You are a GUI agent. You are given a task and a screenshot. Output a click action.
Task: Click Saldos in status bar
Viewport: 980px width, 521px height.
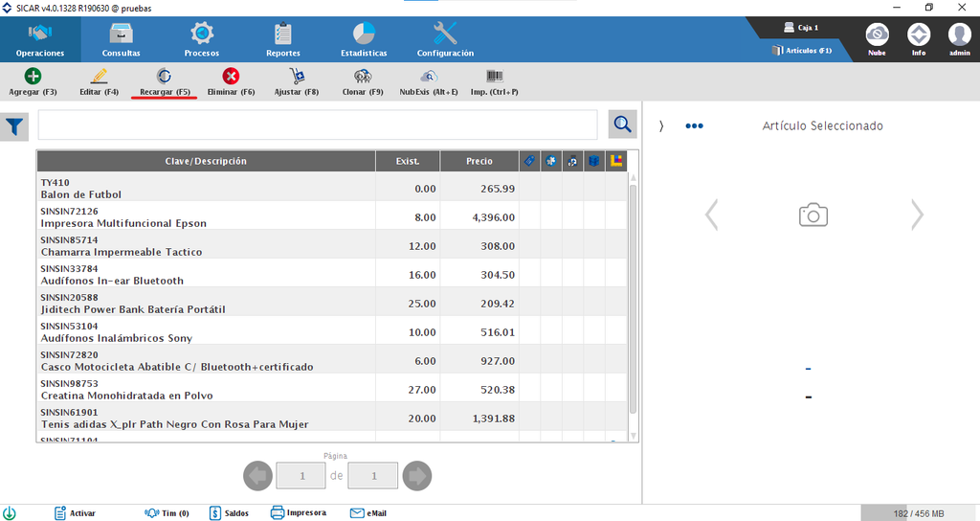click(x=229, y=513)
